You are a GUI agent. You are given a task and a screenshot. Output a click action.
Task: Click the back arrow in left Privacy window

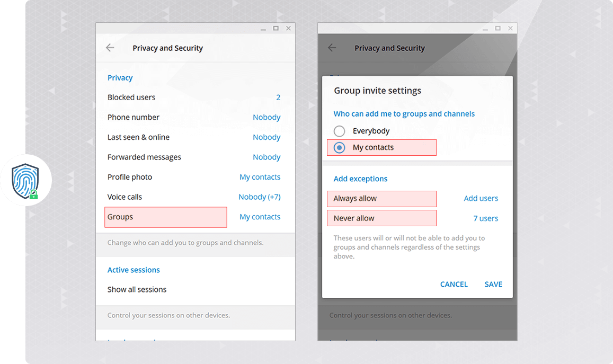pos(110,48)
